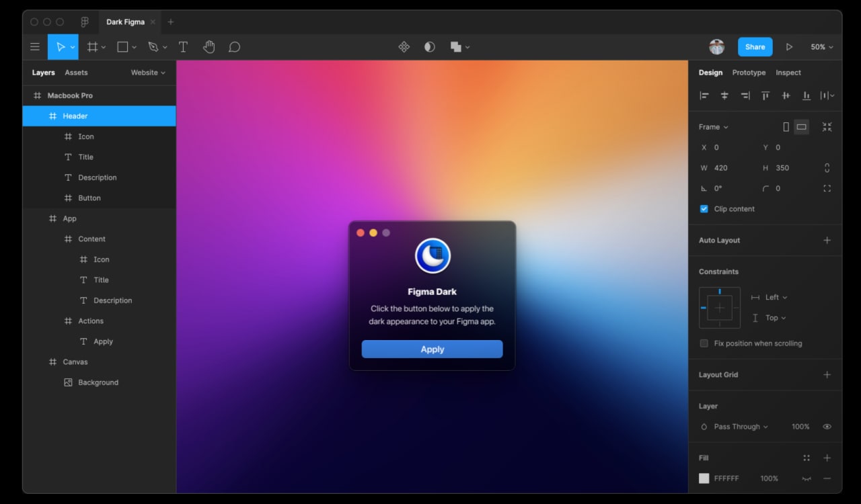Switch to the Assets tab
The height and width of the screenshot is (504, 861).
coord(76,73)
